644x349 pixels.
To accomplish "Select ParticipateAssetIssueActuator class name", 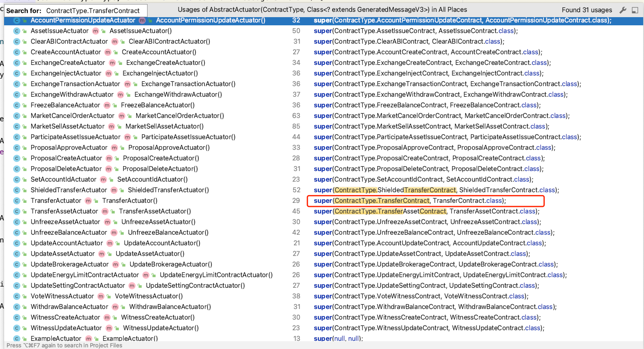I will pos(76,137).
